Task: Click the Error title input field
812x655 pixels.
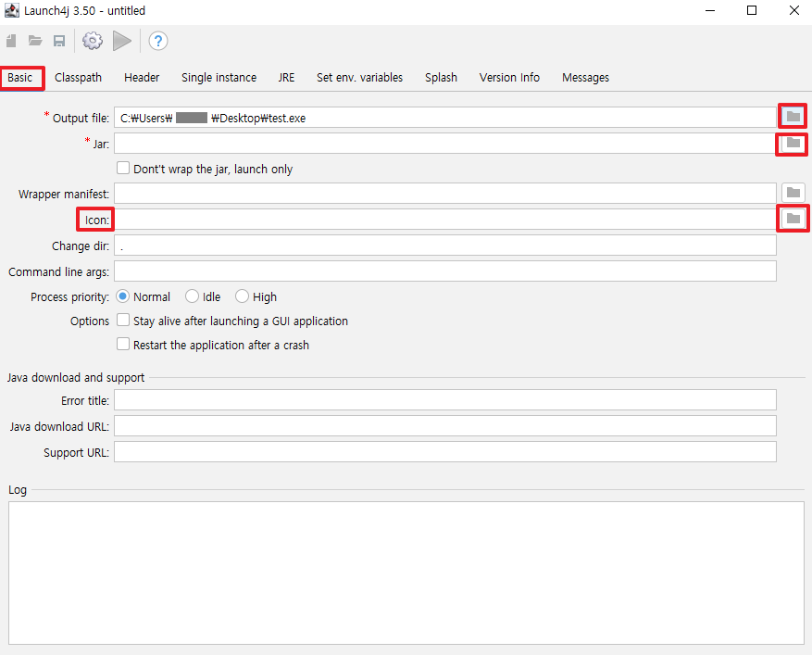Action: coord(445,400)
